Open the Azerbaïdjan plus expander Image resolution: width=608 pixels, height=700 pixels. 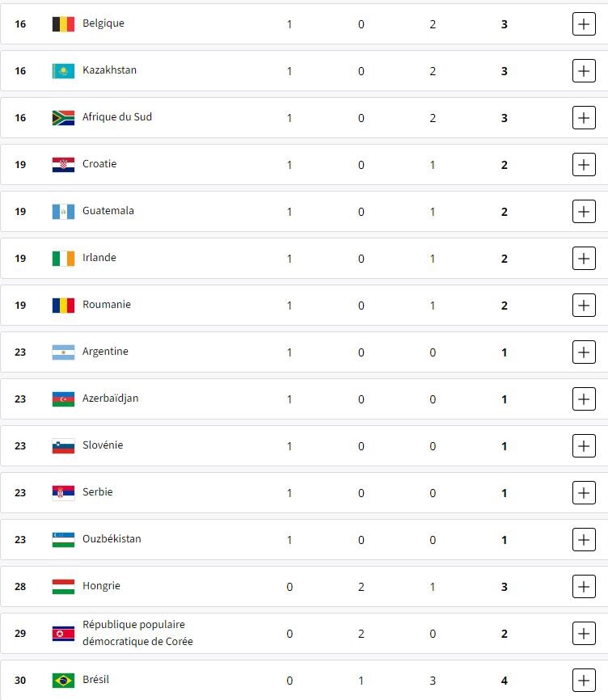(583, 399)
